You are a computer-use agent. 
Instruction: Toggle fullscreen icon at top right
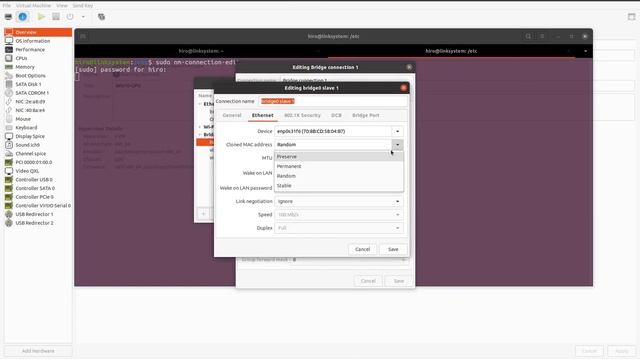coord(631,17)
